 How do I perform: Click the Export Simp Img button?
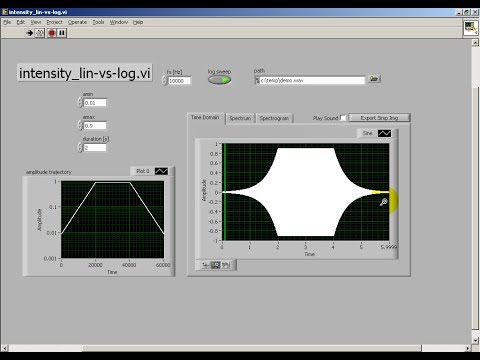pos(379,118)
